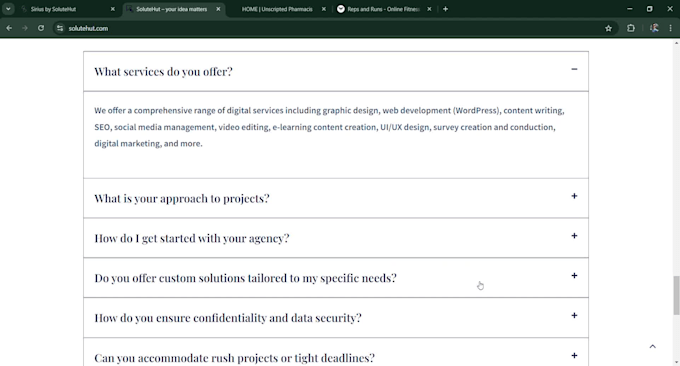Expand 'What is your approach to projects?'
The image size is (680, 366).
coord(336,198)
